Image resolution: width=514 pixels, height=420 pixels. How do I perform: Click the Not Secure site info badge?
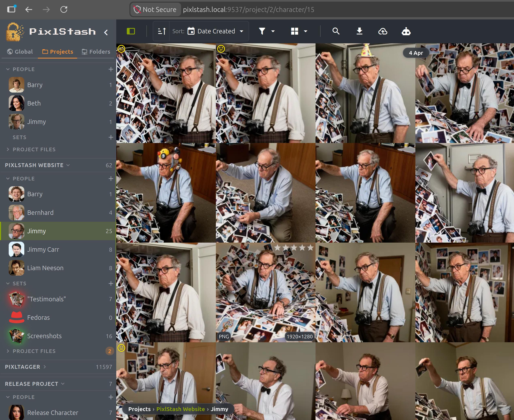pyautogui.click(x=155, y=10)
